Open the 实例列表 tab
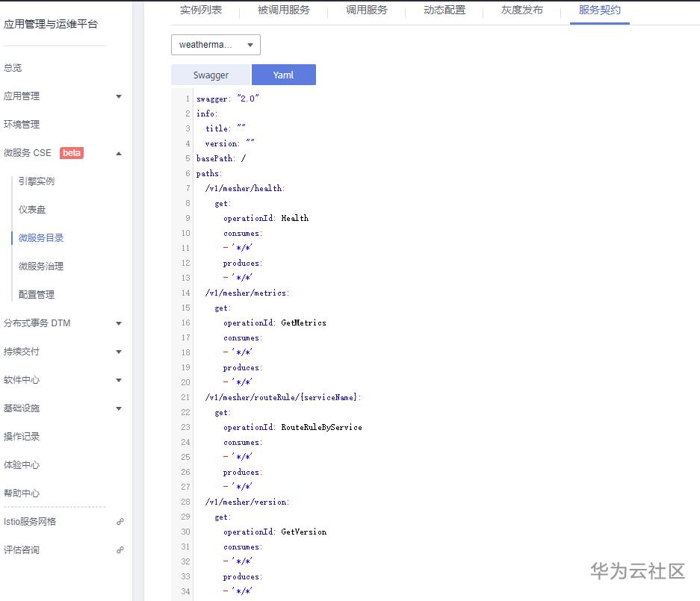Screen dimensions: 700x601 pos(201,10)
